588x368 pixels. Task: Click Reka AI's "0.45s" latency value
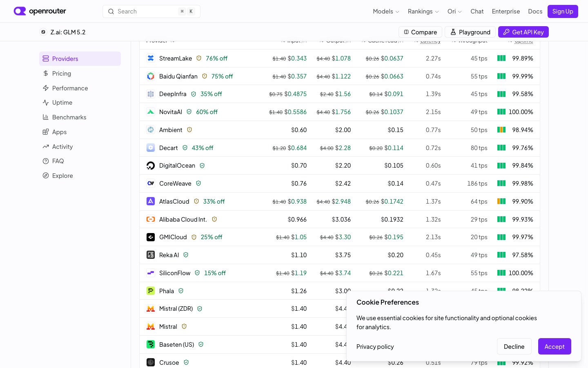(x=433, y=255)
